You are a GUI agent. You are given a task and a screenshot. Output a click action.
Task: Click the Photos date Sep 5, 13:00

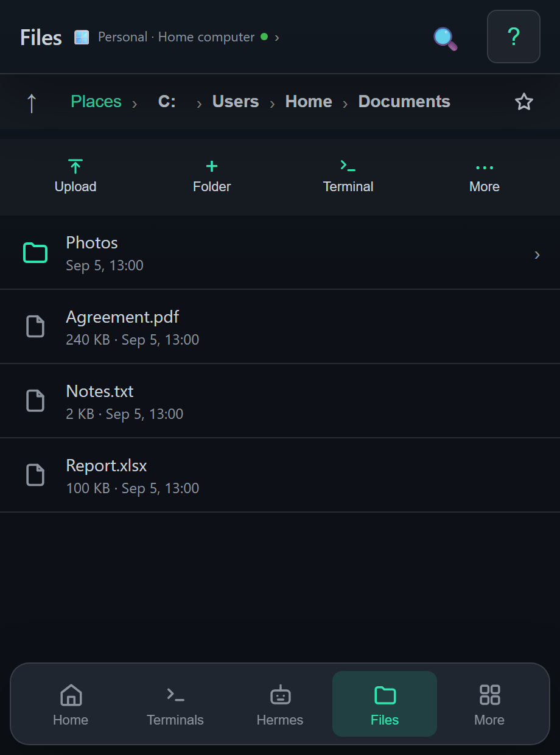click(105, 265)
